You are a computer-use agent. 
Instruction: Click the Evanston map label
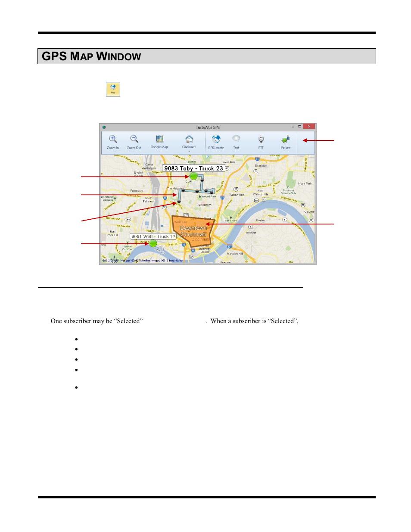pos(261,165)
